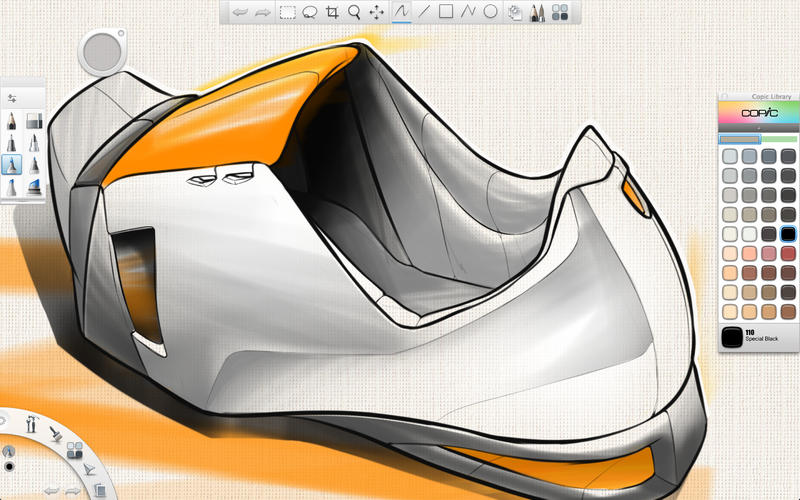Viewport: 800px width, 500px height.
Task: Toggle the freehand stroke style
Action: [x=401, y=12]
